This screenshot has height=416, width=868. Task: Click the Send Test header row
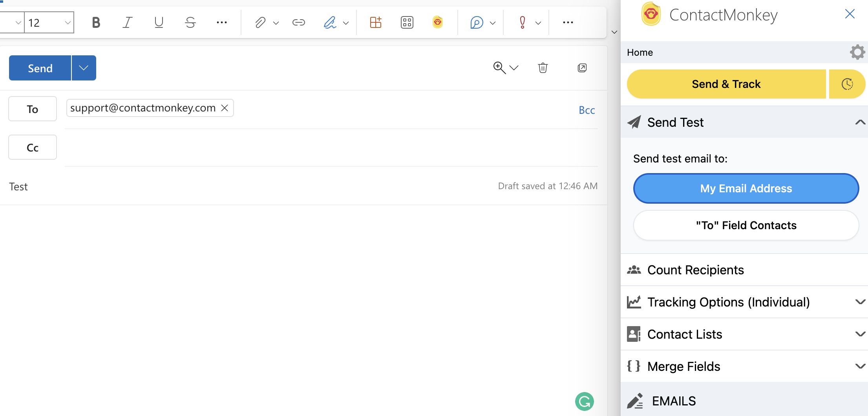click(x=744, y=122)
